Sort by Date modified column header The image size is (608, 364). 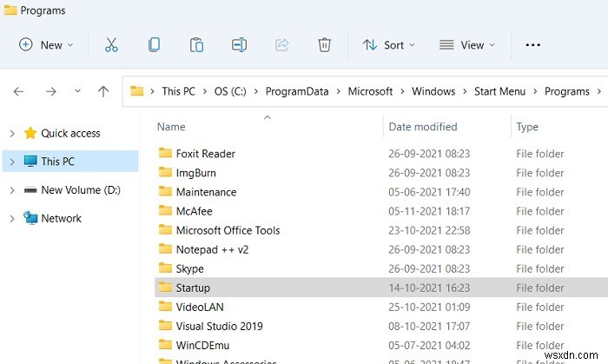423,127
